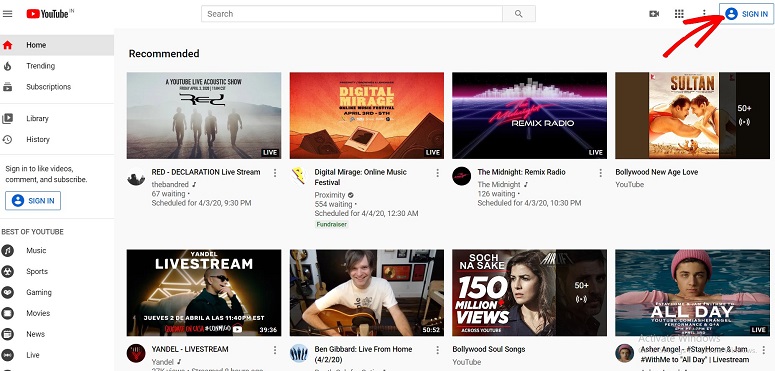Image resolution: width=775 pixels, height=371 pixels.
Task: Select Music in the sidebar
Action: (x=57, y=250)
